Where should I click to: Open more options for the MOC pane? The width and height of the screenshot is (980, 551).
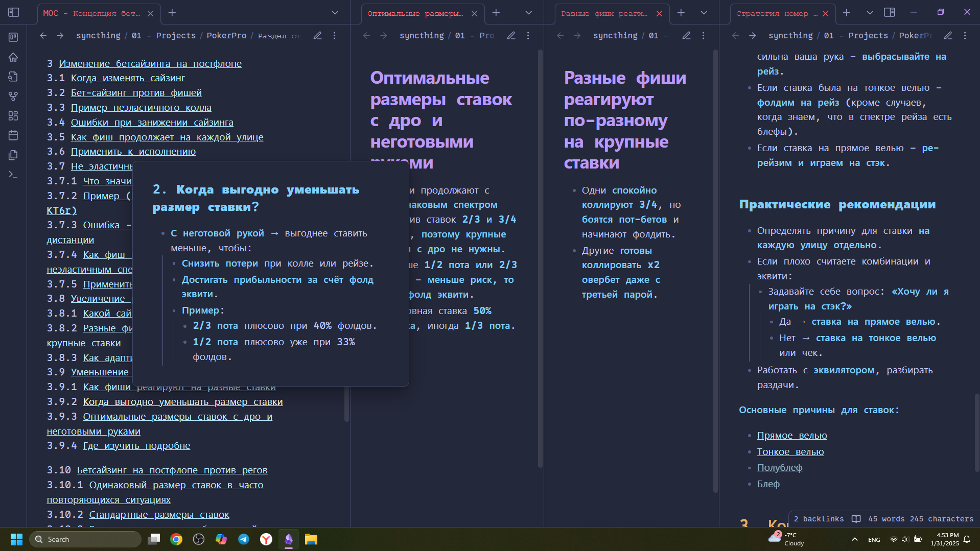coord(334,35)
